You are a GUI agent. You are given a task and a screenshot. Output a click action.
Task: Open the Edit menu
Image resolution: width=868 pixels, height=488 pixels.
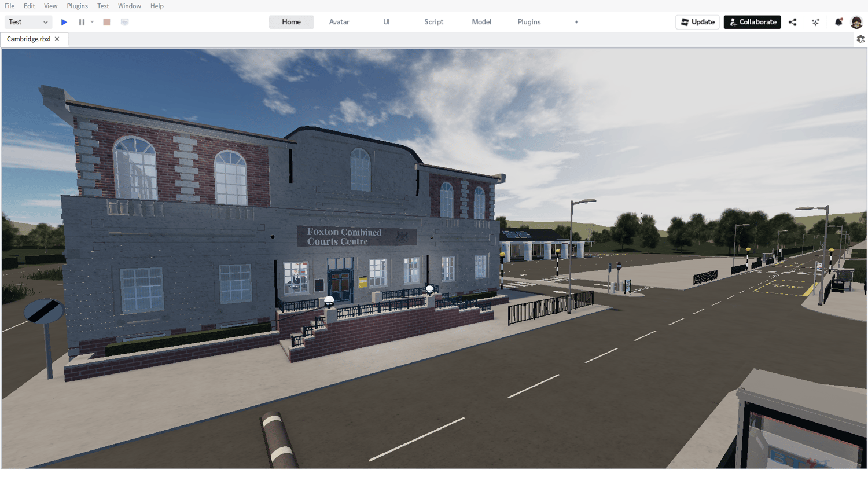point(30,6)
